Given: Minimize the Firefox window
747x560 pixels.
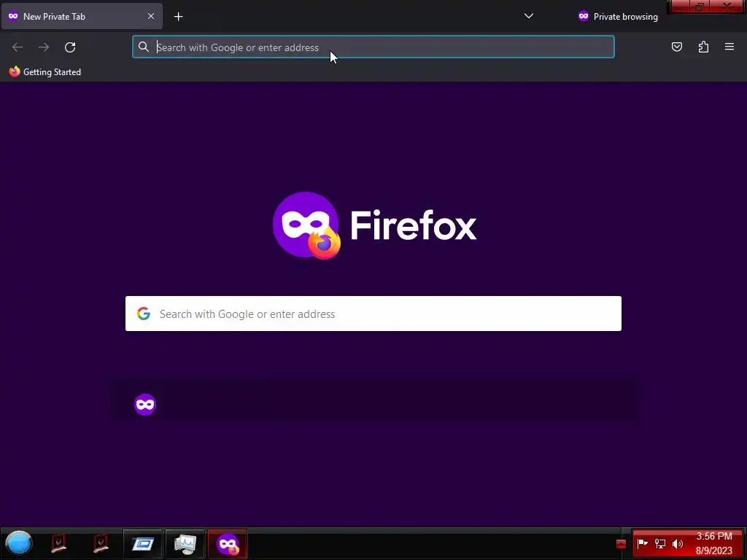Looking at the screenshot, I should pos(681,7).
